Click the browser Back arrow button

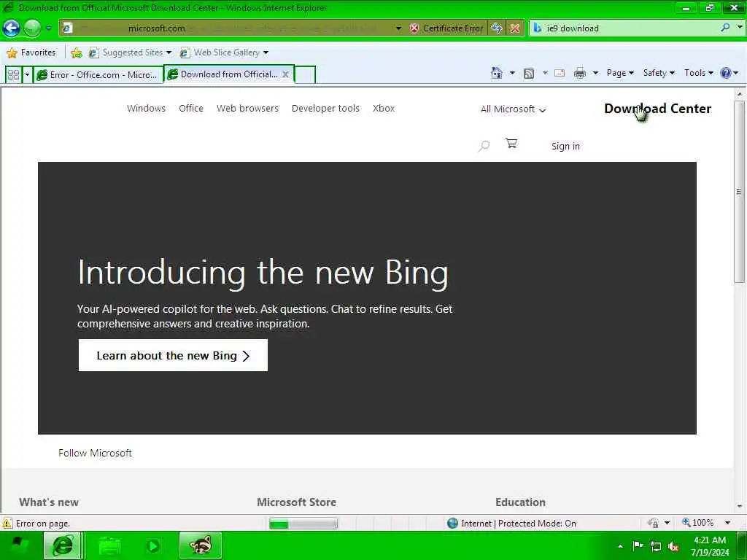[x=11, y=28]
